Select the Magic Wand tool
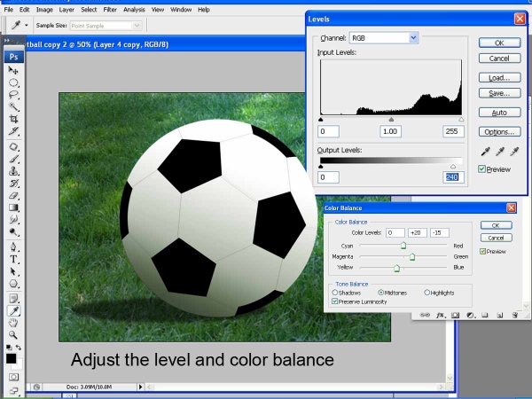Viewport: 532px width, 399px height. point(13,107)
